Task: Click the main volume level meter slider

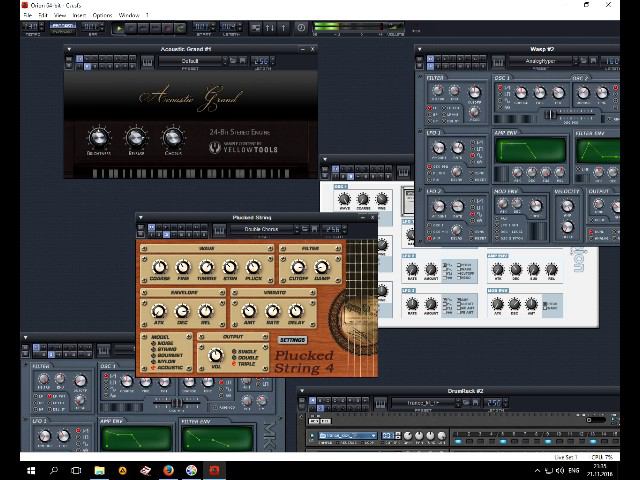Action: (349, 27)
